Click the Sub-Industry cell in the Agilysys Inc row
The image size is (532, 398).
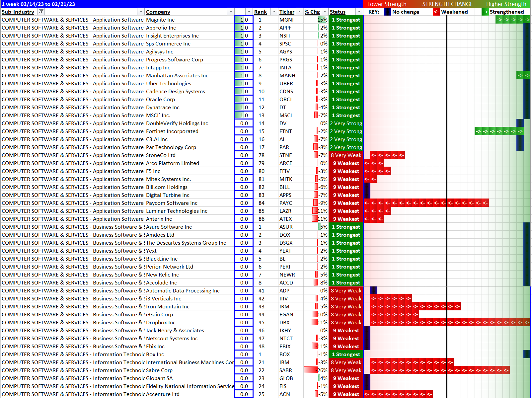pos(73,52)
